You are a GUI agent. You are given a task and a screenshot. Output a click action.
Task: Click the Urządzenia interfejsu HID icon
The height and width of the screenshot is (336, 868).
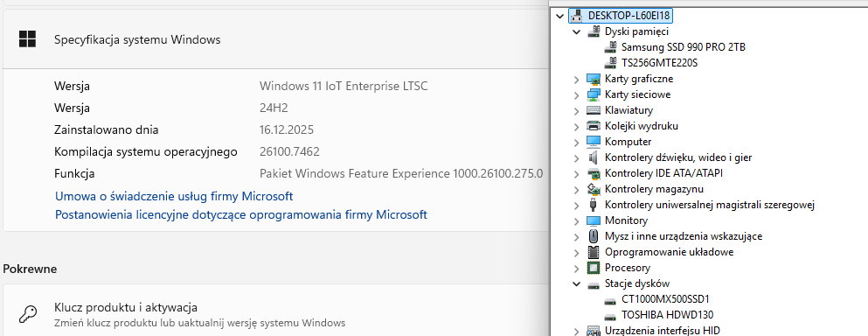593,331
